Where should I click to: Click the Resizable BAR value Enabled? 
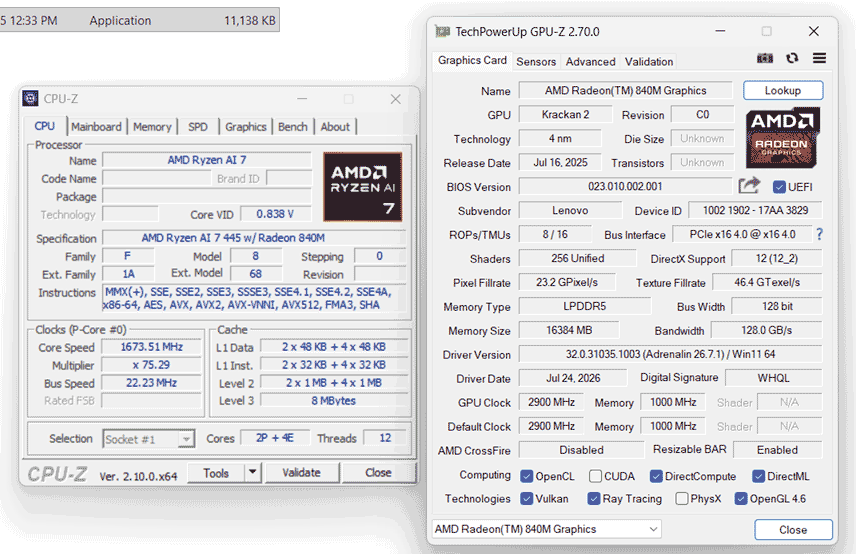tap(777, 450)
